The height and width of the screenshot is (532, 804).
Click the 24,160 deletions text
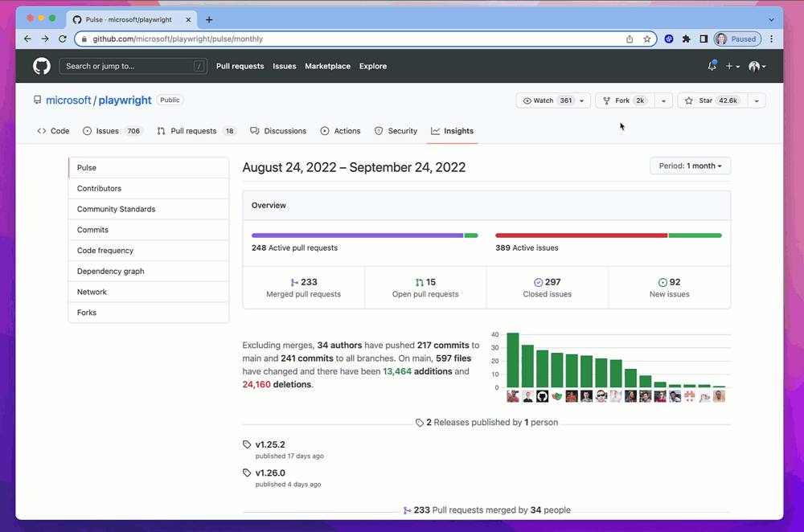[x=277, y=384]
